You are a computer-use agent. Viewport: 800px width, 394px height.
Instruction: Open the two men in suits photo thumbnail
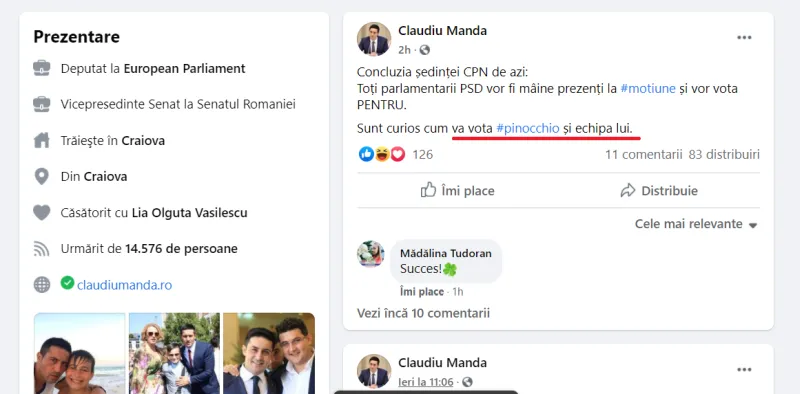pyautogui.click(x=269, y=353)
